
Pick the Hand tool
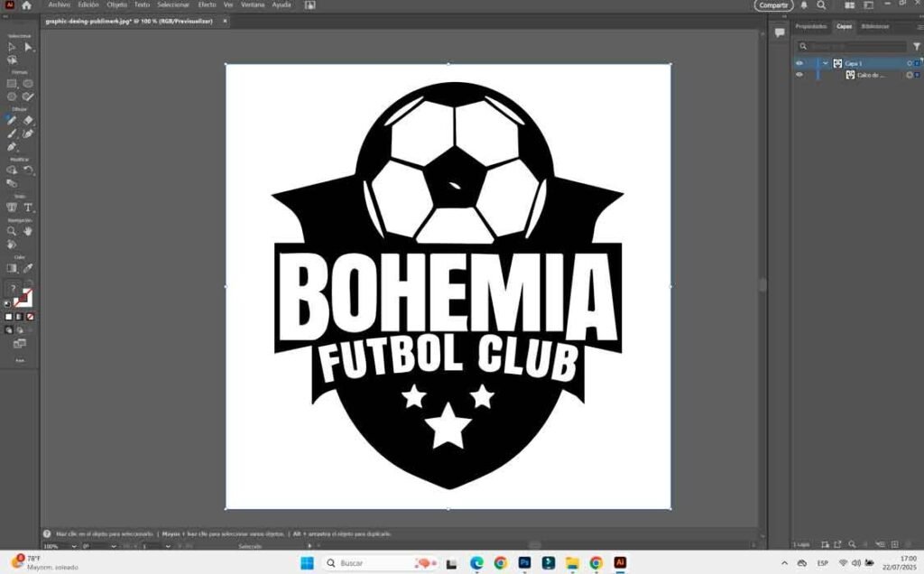tap(28, 231)
